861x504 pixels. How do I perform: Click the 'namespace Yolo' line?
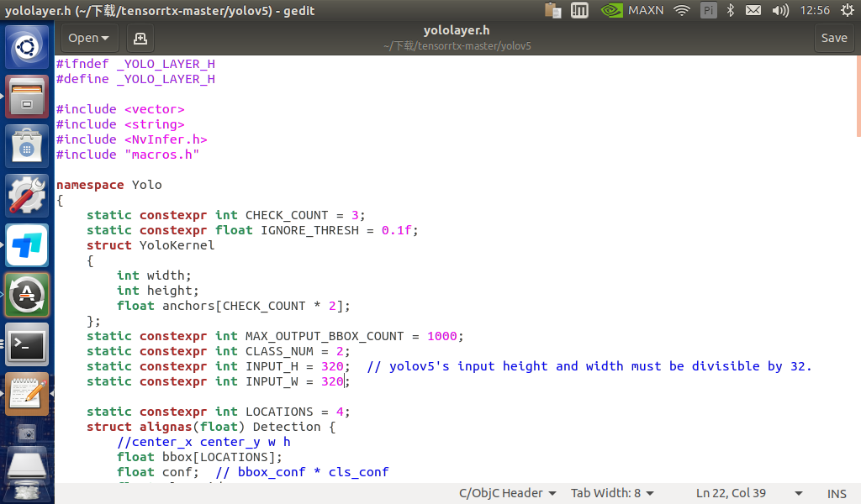(108, 185)
